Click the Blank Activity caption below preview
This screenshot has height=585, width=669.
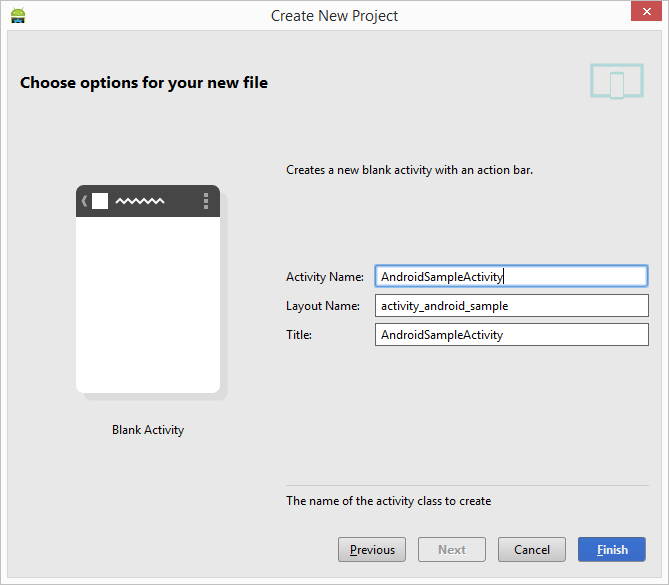(148, 430)
